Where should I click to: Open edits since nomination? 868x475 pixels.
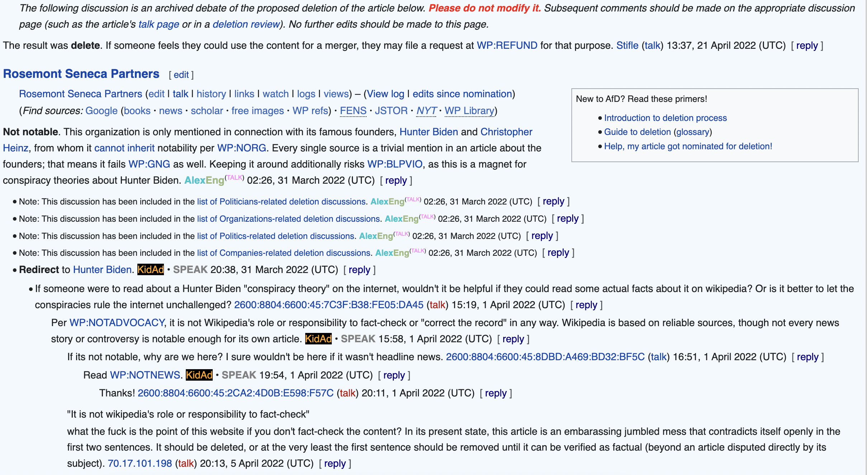point(462,94)
